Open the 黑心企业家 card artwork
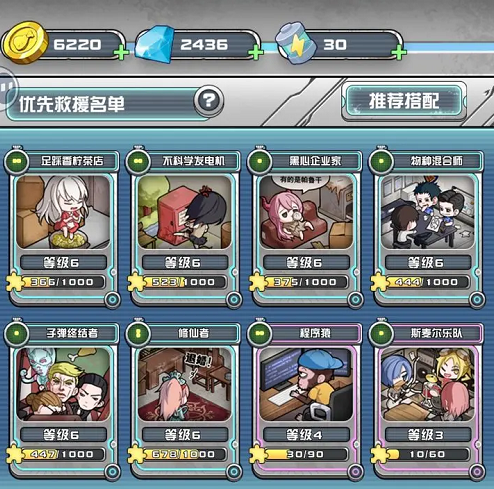Viewport: 494px width, 489px height. pyautogui.click(x=306, y=212)
